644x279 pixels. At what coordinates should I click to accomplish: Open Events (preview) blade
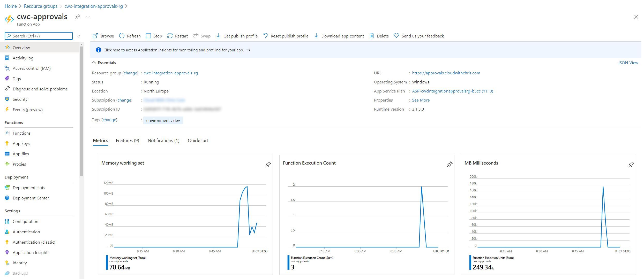coord(39,110)
